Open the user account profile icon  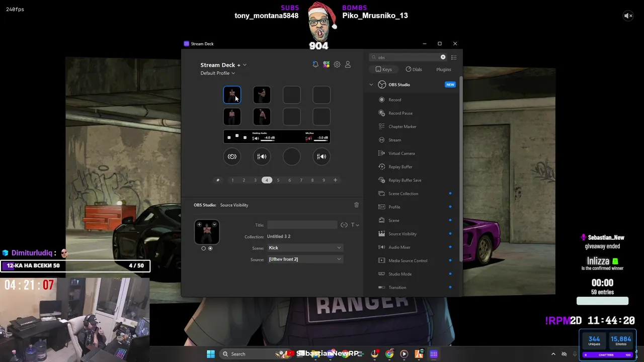(348, 64)
